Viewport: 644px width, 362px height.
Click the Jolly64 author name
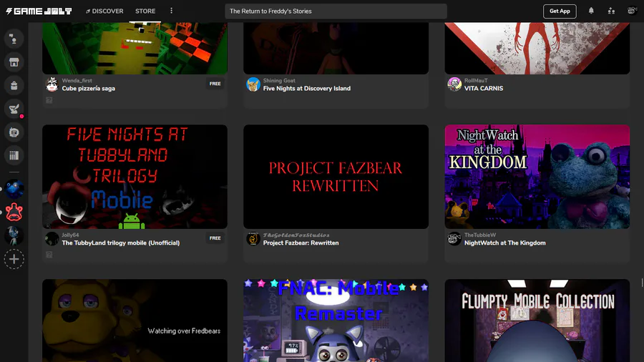(70, 235)
